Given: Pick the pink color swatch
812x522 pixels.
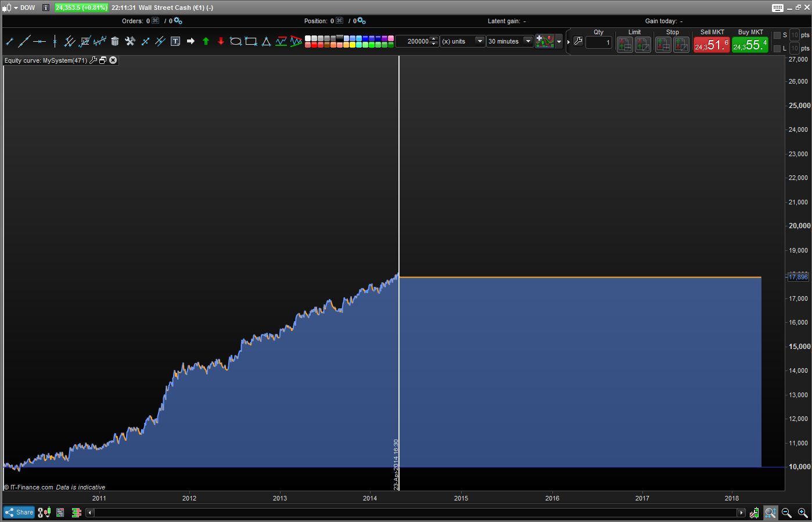Looking at the screenshot, I should click(391, 38).
